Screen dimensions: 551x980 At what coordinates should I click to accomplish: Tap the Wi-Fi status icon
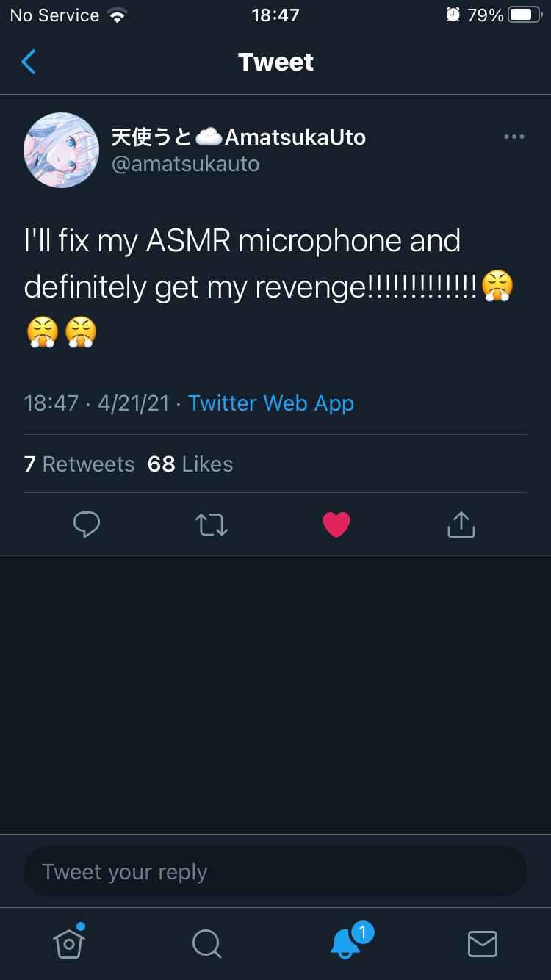pyautogui.click(x=116, y=15)
